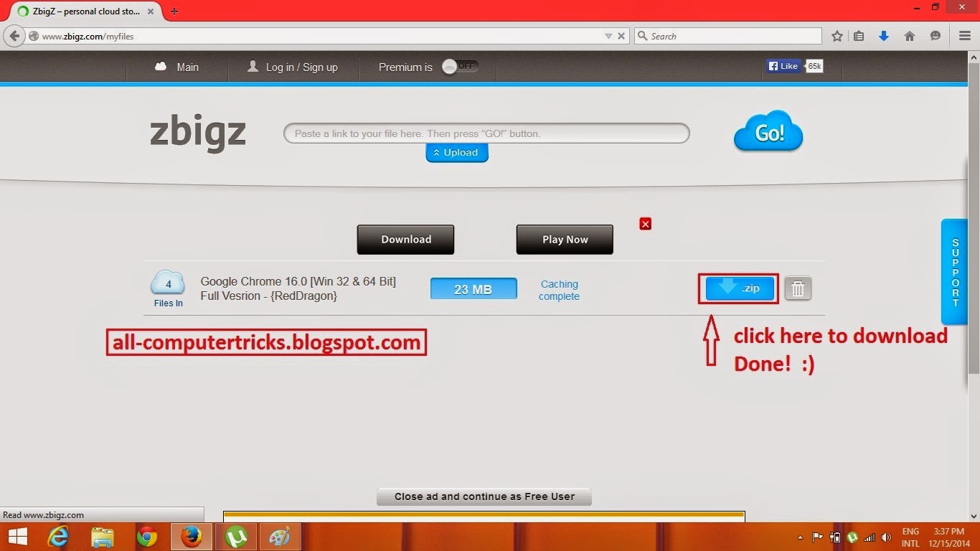The width and height of the screenshot is (980, 551).
Task: Go to the Firefox Home page icon
Action: [910, 36]
